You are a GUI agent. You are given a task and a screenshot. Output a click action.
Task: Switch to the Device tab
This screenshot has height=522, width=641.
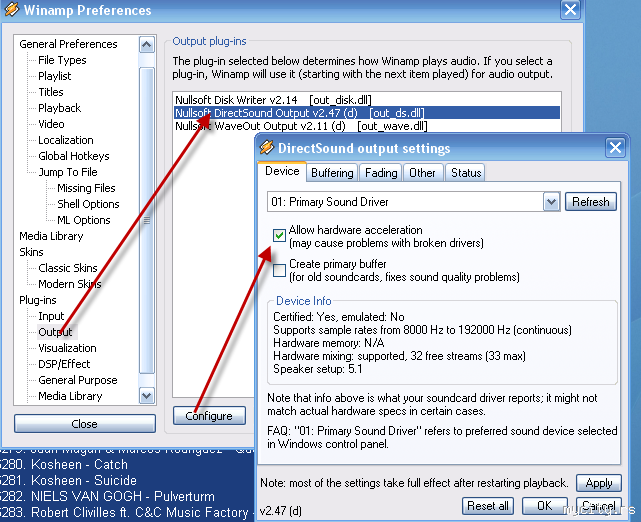click(x=282, y=171)
